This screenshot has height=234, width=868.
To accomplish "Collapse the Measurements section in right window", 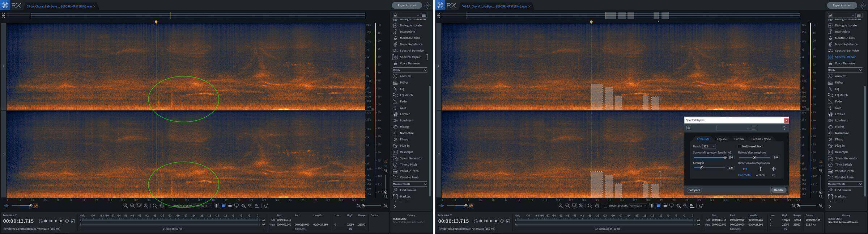I will (860, 184).
